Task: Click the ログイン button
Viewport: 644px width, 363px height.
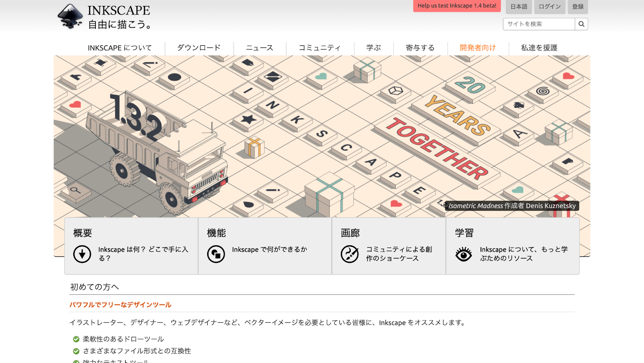Action: [x=550, y=6]
